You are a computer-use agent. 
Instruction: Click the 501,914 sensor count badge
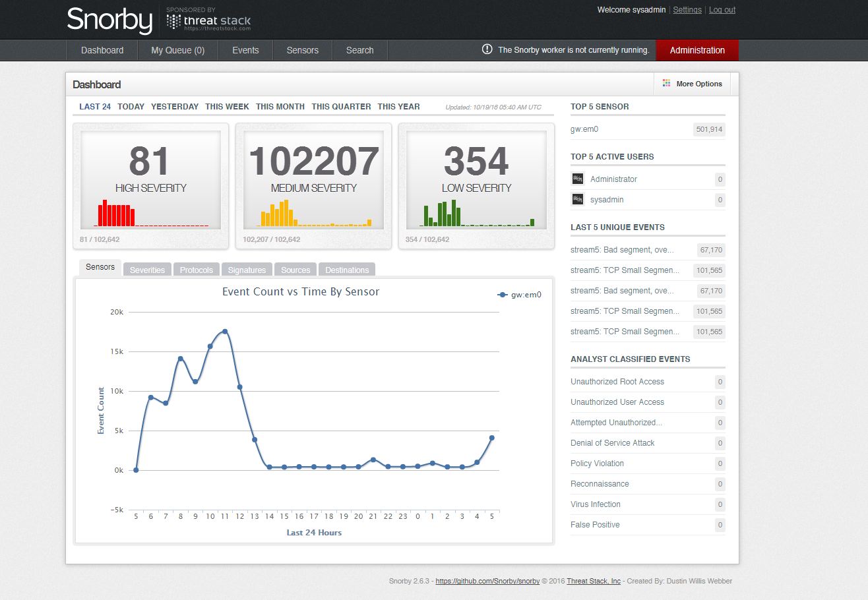pos(709,129)
